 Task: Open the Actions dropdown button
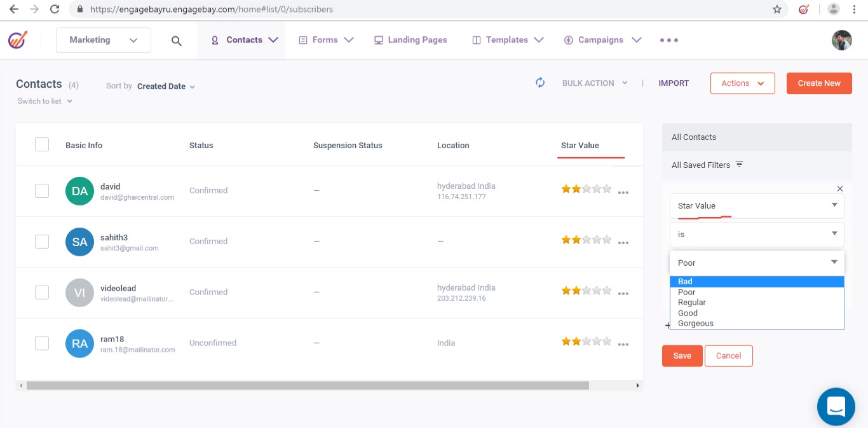742,83
